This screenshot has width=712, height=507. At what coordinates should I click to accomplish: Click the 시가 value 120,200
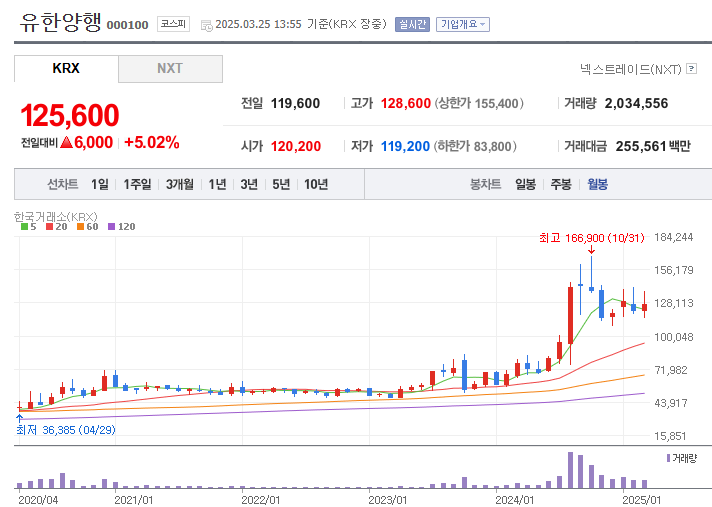[x=296, y=147]
